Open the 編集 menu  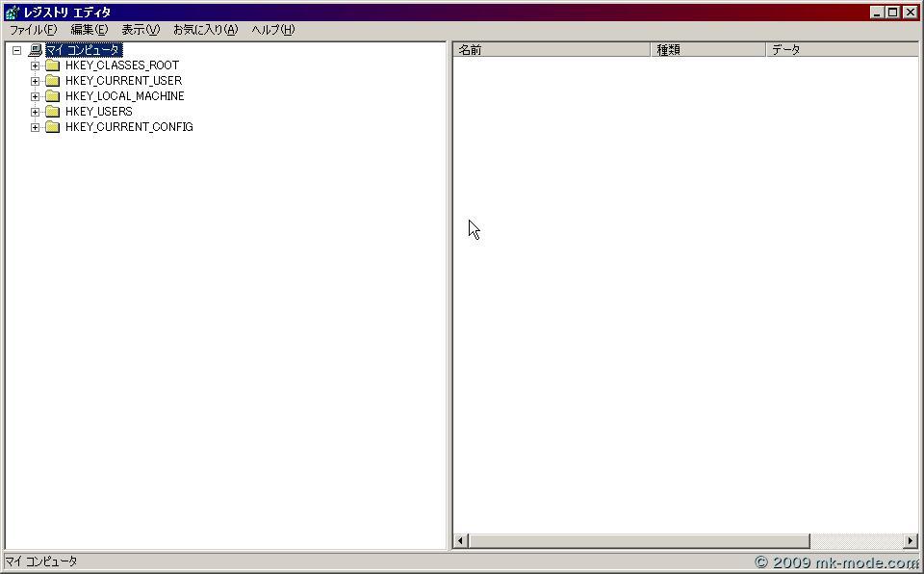[x=87, y=30]
